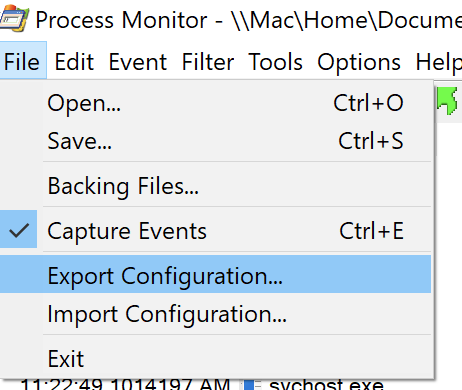Open the Filter menu
462x390 pixels.
[208, 62]
